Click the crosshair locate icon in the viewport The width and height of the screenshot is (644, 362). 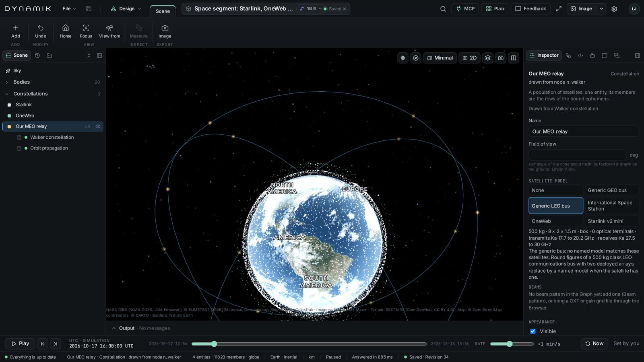coord(403,58)
